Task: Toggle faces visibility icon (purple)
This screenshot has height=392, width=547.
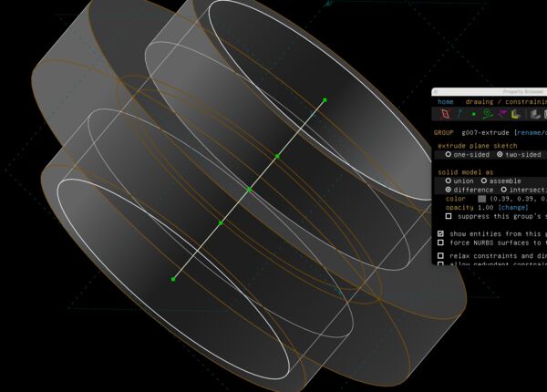Action: pyautogui.click(x=502, y=114)
